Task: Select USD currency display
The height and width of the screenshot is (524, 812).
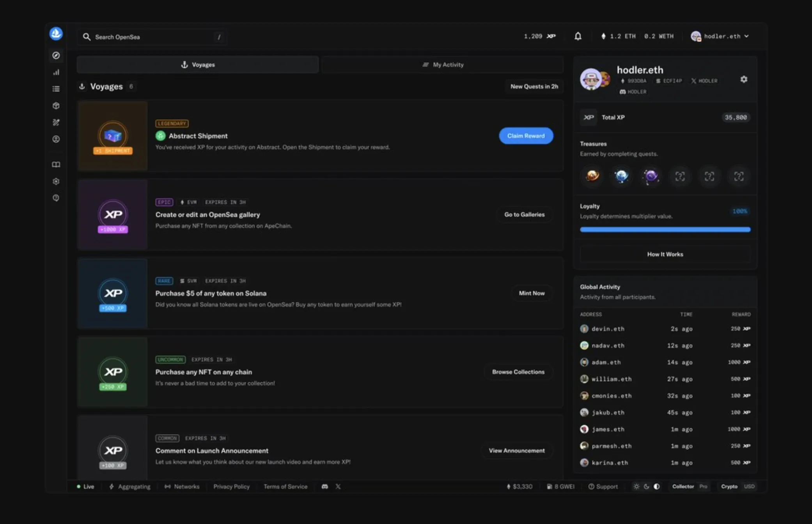Action: click(749, 487)
